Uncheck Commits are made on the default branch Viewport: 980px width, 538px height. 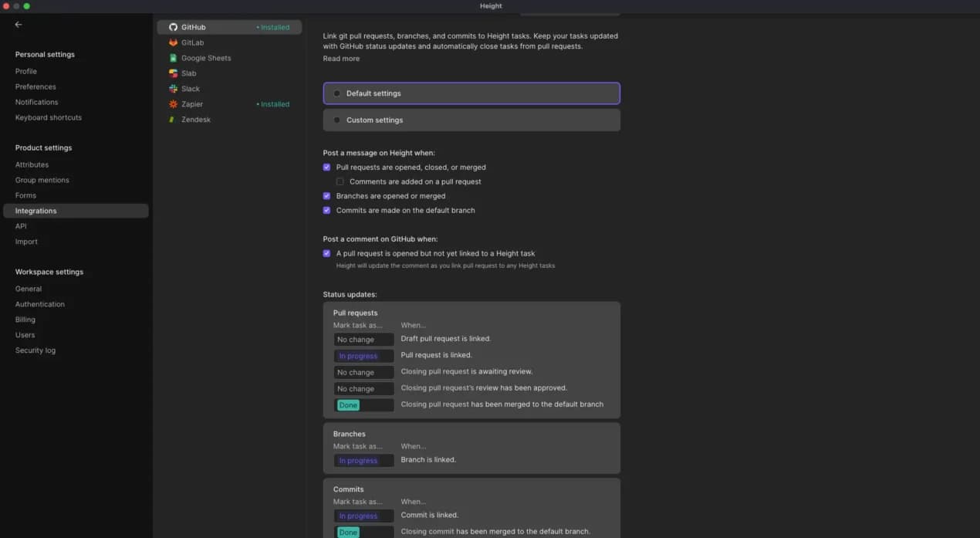pos(326,211)
